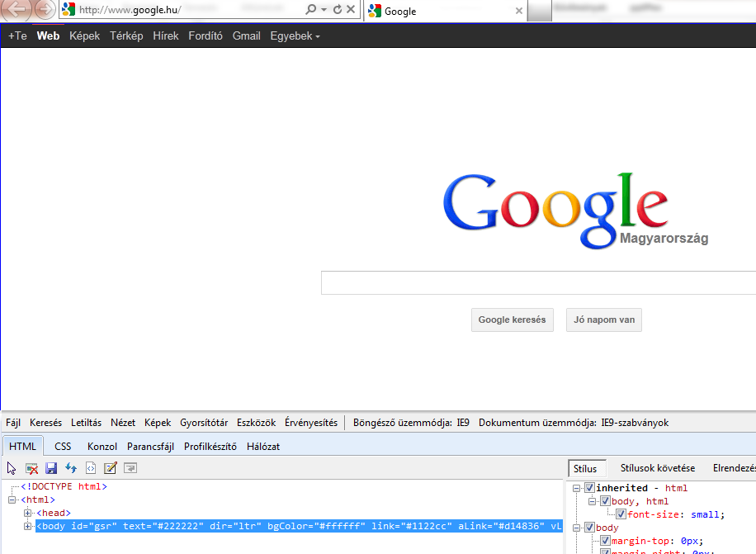Click the Google search input field
Image resolution: width=756 pixels, height=554 pixels.
click(x=539, y=282)
